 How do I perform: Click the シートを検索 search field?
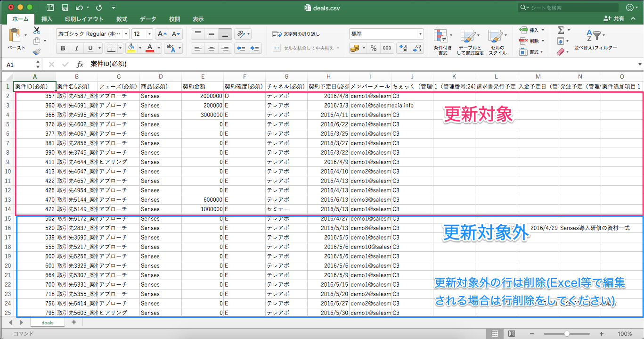pyautogui.click(x=569, y=8)
